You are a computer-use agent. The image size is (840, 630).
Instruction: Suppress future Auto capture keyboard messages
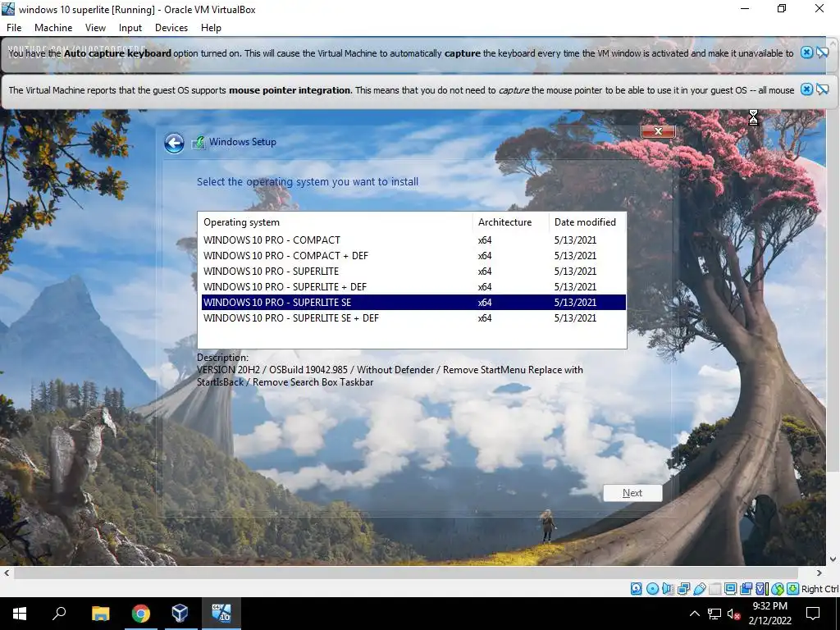[x=822, y=52]
